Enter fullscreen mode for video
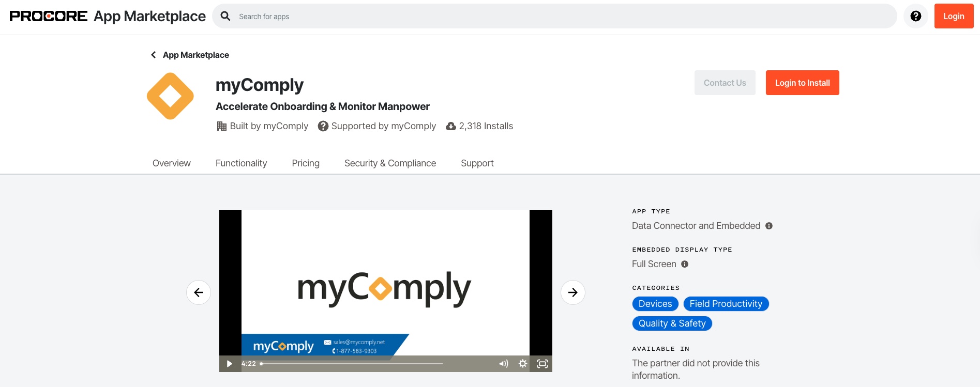The height and width of the screenshot is (387, 980). [x=542, y=364]
